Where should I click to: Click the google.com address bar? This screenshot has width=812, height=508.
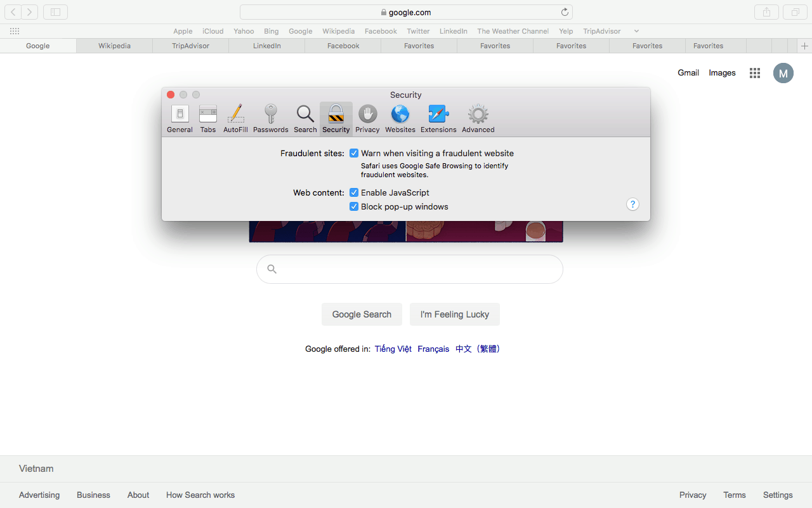point(406,12)
